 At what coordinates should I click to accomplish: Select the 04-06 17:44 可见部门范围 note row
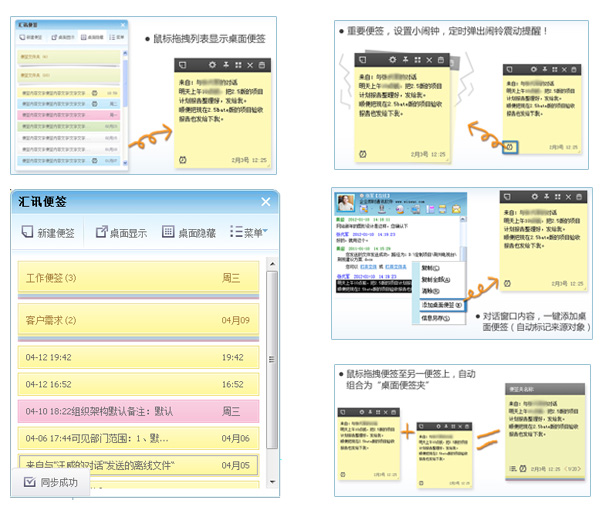138,438
